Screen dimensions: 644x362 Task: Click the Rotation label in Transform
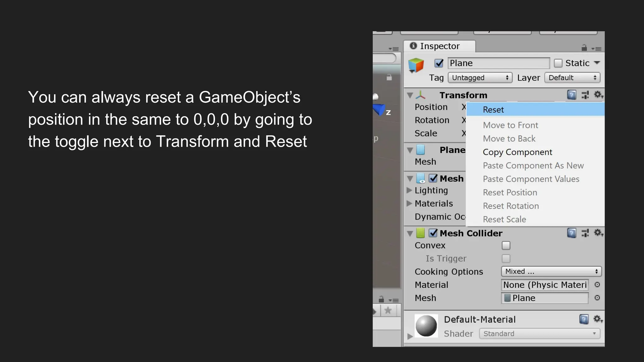(432, 120)
